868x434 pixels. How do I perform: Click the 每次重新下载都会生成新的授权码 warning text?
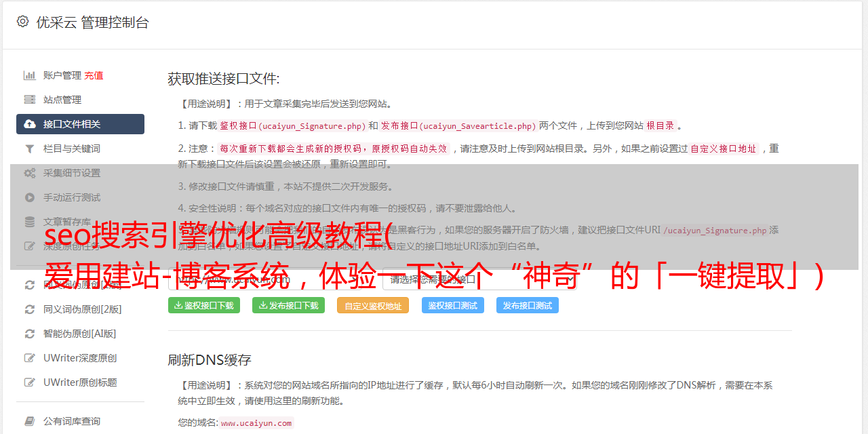click(334, 149)
